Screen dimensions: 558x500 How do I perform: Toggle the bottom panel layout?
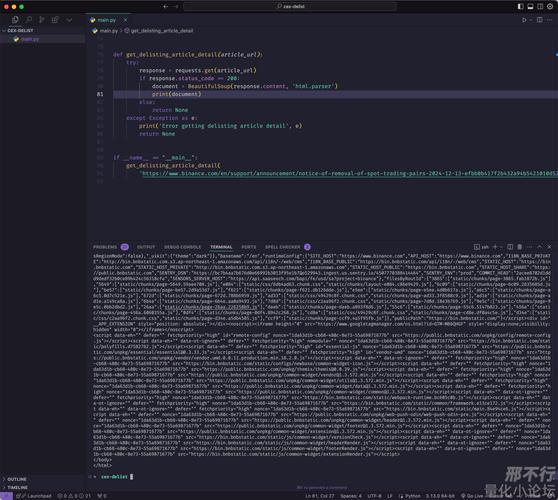click(530, 6)
